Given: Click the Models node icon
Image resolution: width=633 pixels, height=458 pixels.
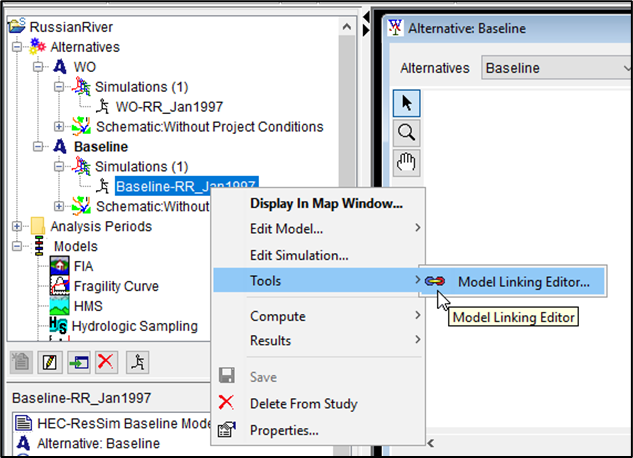Looking at the screenshot, I should click(x=39, y=246).
